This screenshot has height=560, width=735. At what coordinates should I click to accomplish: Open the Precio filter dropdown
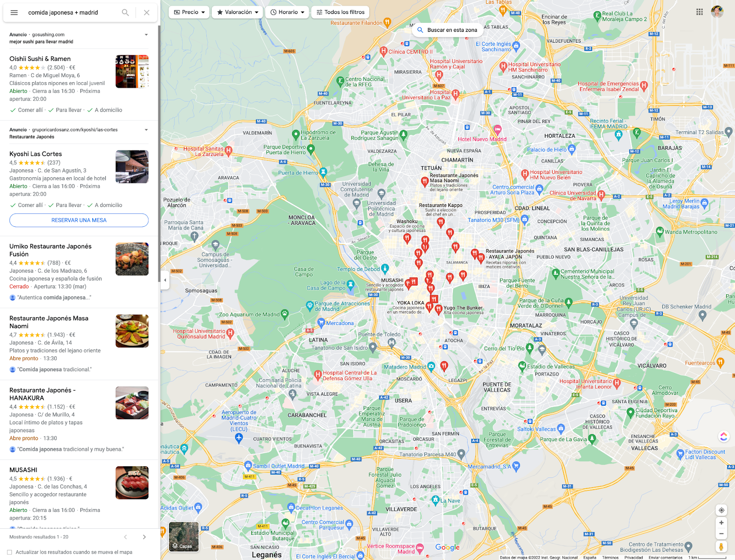coord(189,12)
